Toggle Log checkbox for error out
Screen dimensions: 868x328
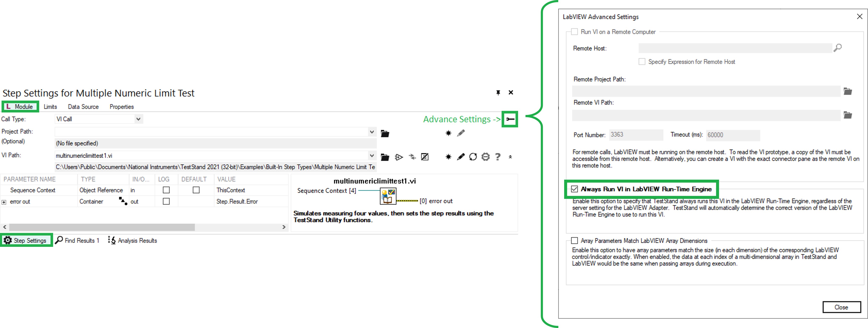click(x=166, y=201)
